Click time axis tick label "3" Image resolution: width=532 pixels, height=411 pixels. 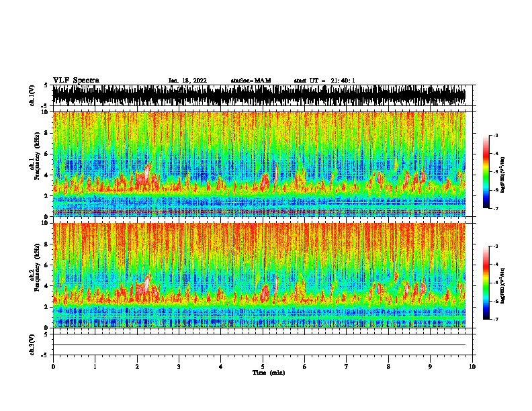tap(179, 367)
